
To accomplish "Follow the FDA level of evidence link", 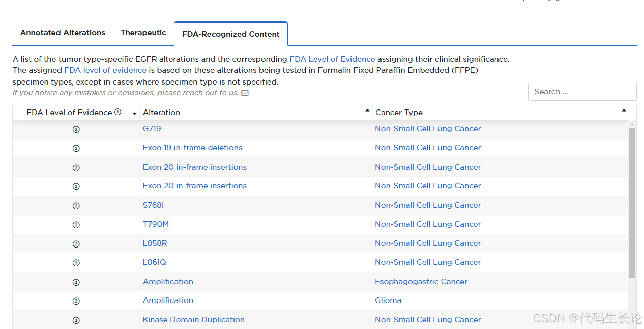I will 105,70.
